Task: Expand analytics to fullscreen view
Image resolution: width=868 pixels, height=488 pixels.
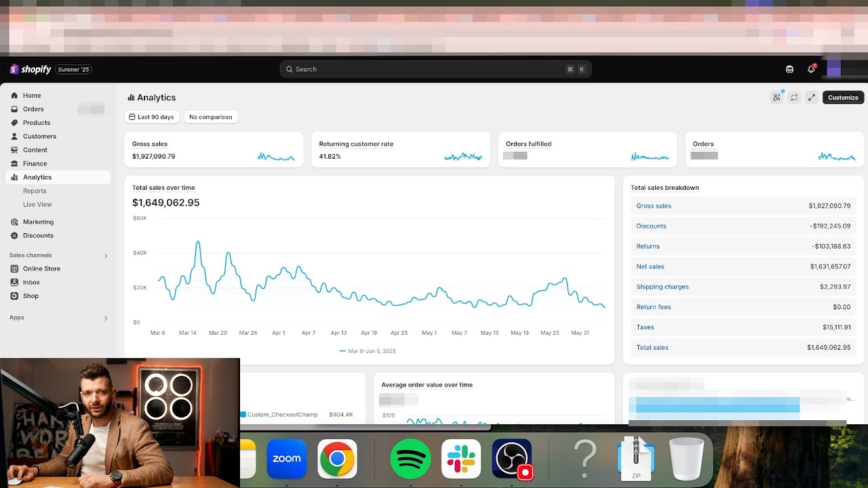Action: [x=811, y=98]
